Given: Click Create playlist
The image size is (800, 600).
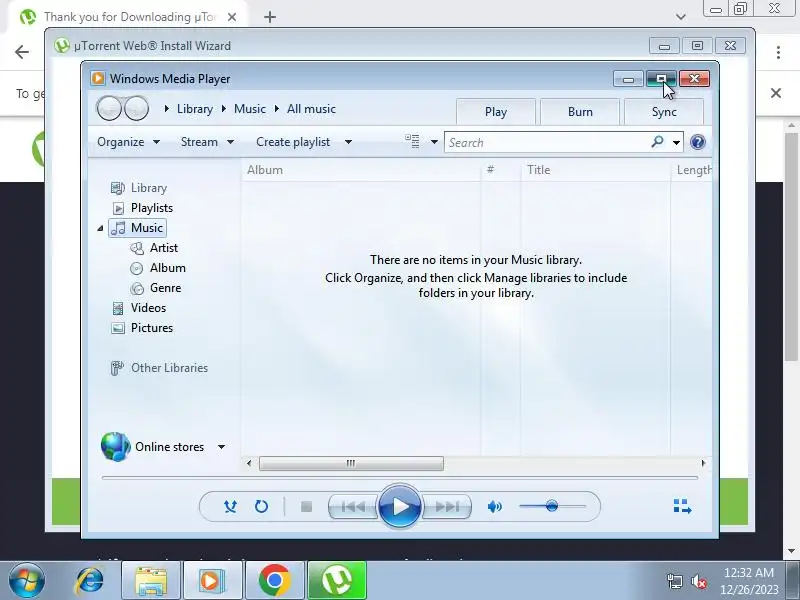Looking at the screenshot, I should [293, 142].
